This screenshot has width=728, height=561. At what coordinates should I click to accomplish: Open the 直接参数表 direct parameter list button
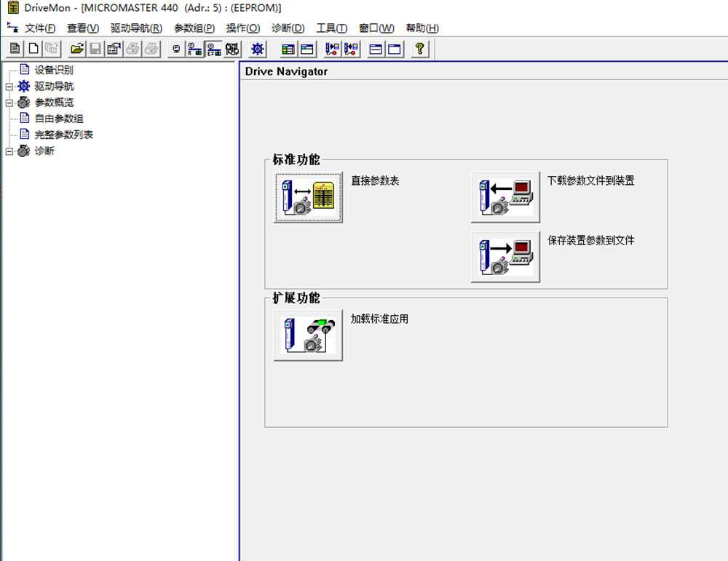tap(309, 198)
